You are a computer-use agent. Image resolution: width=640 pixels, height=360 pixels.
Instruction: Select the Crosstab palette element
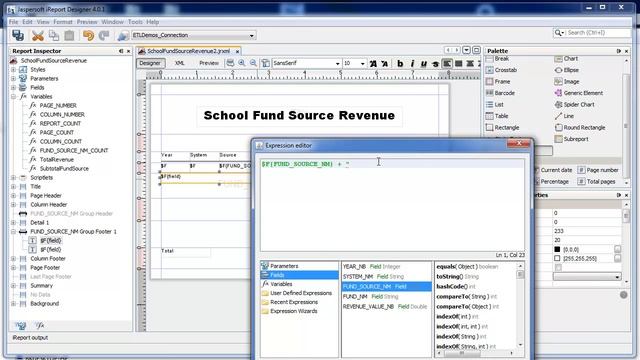[x=501, y=70]
